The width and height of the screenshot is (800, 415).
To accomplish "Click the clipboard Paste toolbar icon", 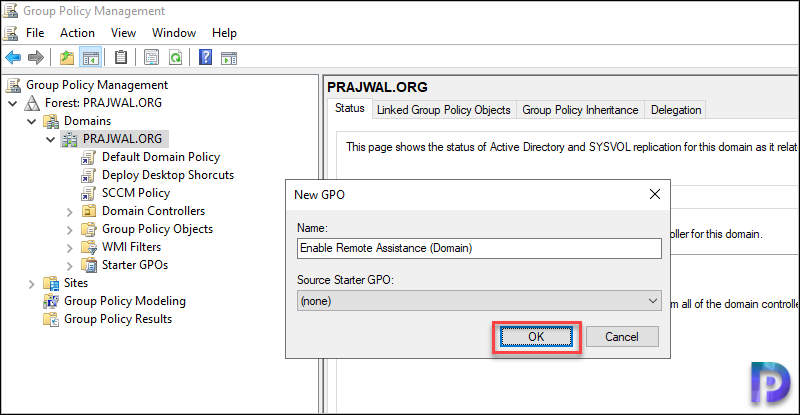I will pos(121,57).
